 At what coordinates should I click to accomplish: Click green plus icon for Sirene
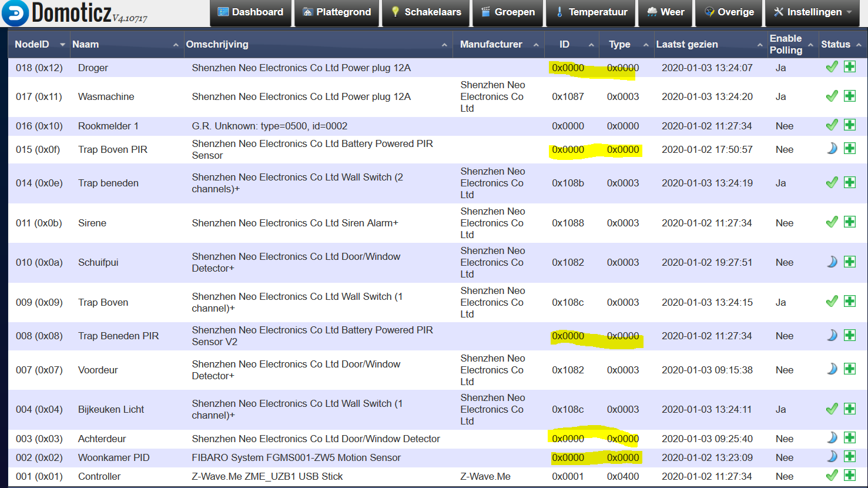click(x=850, y=222)
